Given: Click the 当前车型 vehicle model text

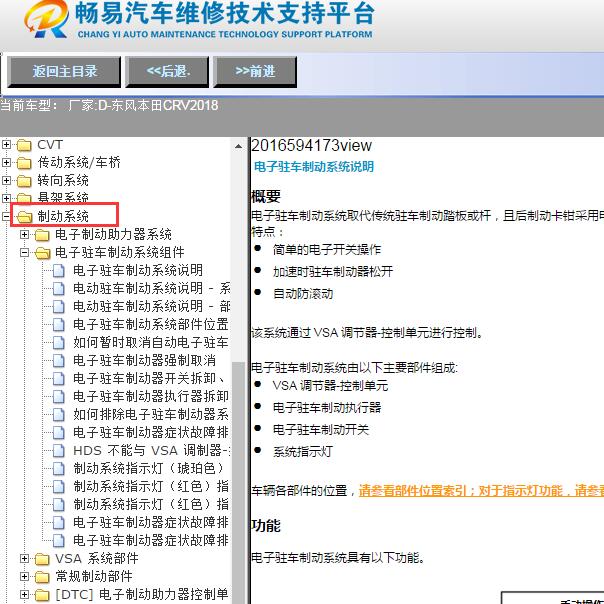Looking at the screenshot, I should click(109, 105).
